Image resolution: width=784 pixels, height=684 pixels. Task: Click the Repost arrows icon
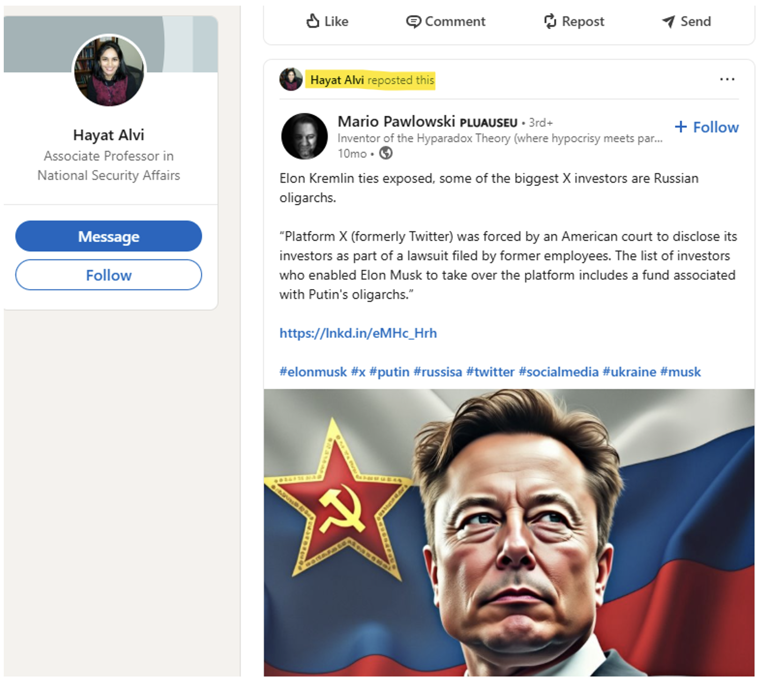550,21
